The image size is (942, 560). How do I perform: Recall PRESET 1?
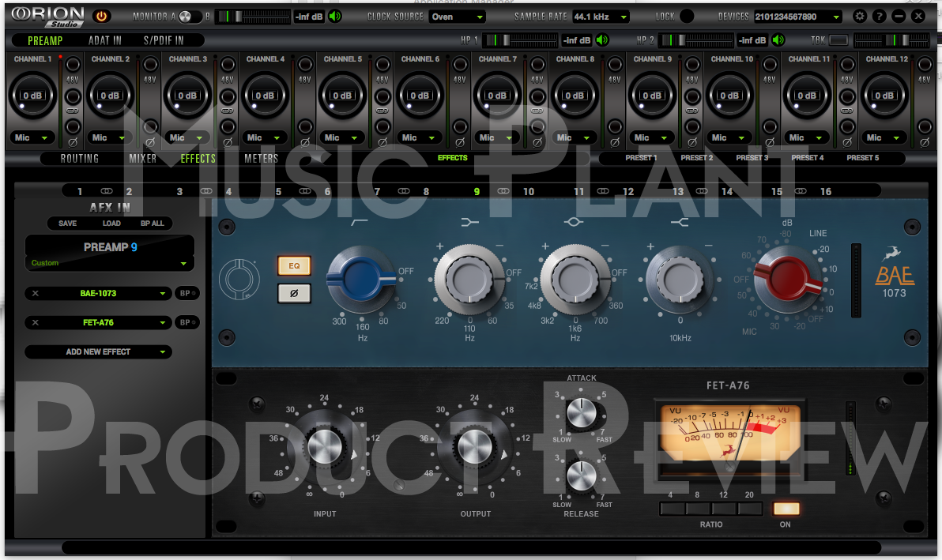point(641,158)
